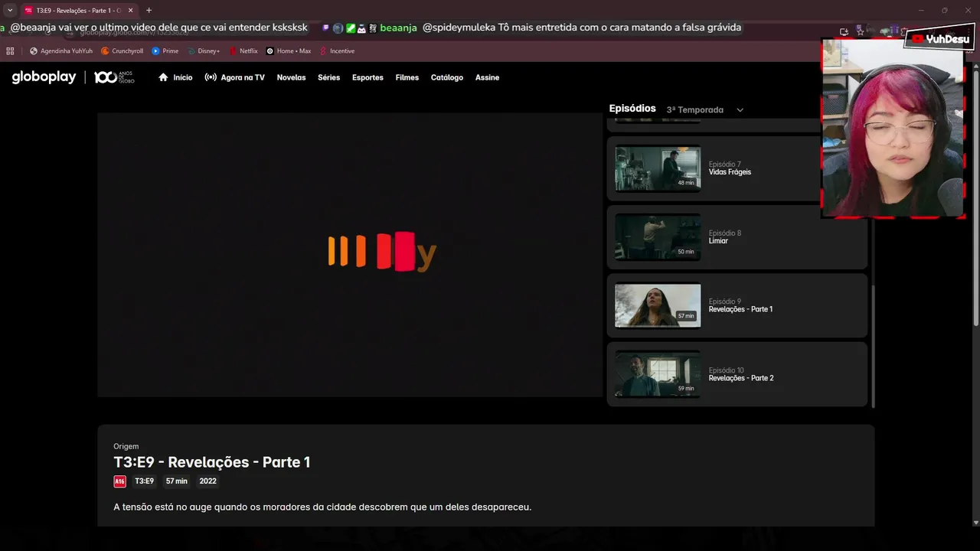Image resolution: width=980 pixels, height=551 pixels.
Task: Open the browser apps grid bookmark icon
Action: point(10,51)
